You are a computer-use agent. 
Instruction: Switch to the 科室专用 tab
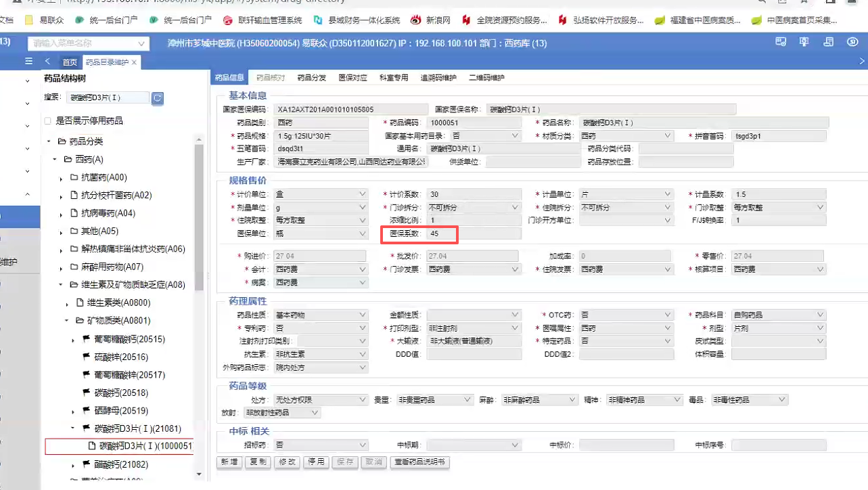[394, 78]
